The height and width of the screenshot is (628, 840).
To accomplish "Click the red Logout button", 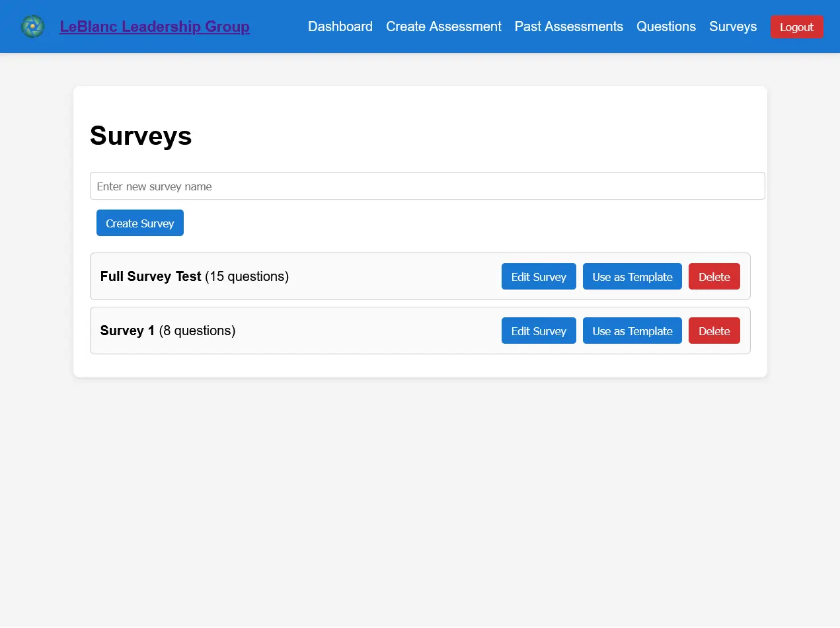I will [x=797, y=27].
